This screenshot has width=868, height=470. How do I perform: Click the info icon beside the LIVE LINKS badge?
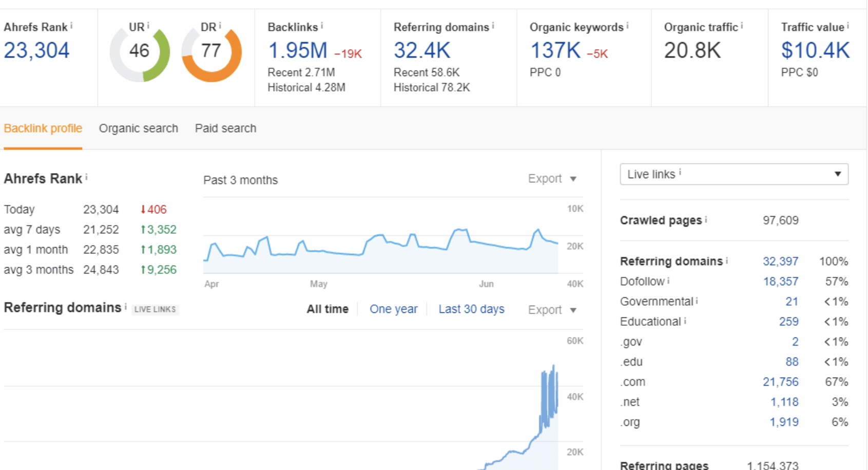(x=126, y=306)
